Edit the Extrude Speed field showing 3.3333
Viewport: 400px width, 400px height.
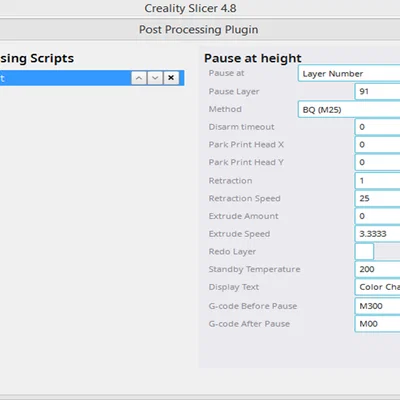point(377,234)
